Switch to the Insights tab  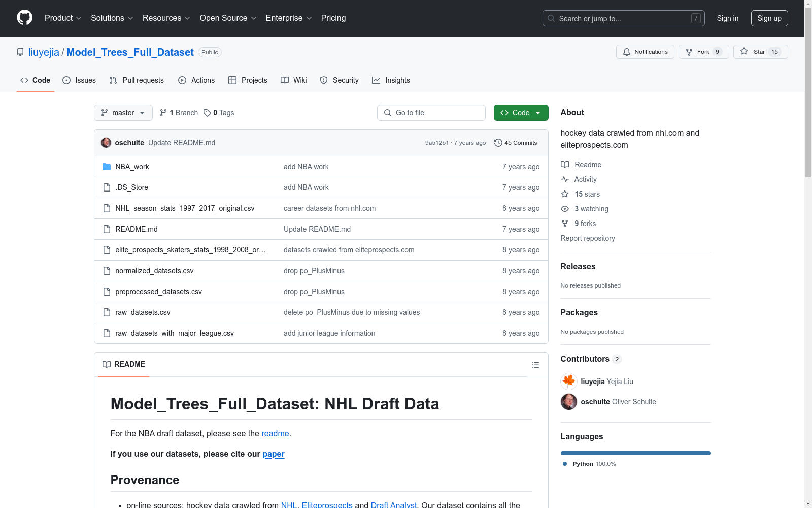(391, 80)
